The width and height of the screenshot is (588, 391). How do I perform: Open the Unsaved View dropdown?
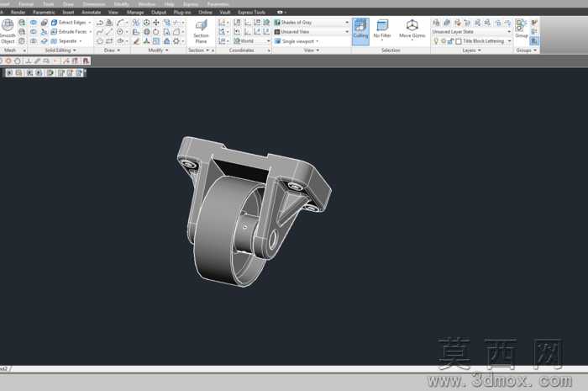click(x=347, y=32)
